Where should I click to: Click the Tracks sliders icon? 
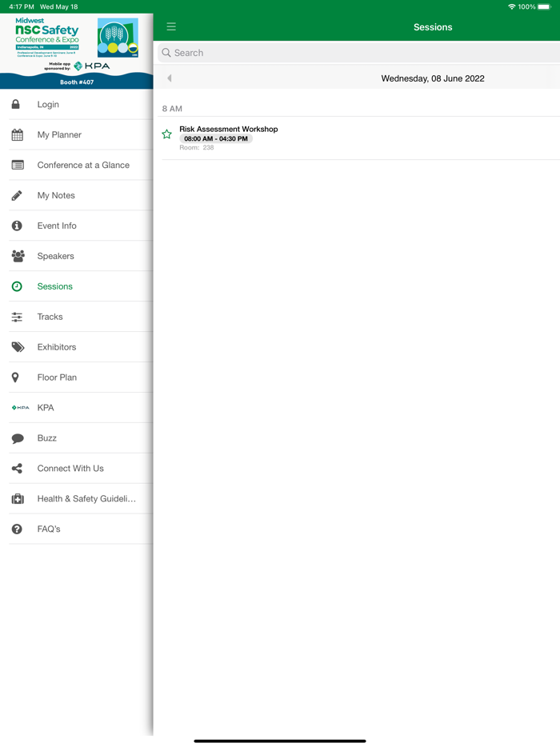17,317
